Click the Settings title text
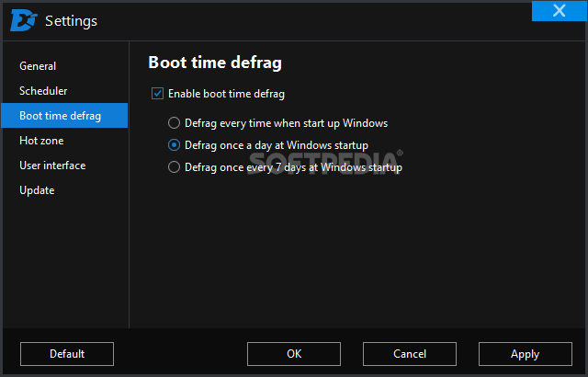 coord(71,21)
